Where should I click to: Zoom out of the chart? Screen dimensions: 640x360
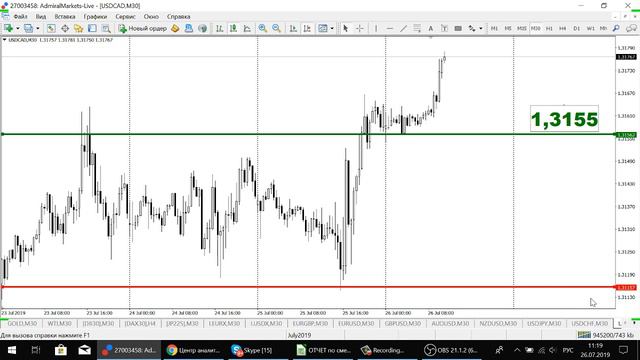(276, 28)
